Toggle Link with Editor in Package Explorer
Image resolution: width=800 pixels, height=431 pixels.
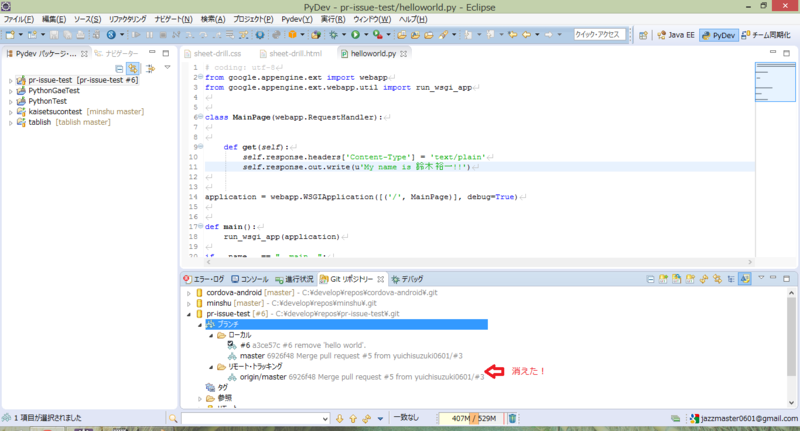pos(133,68)
